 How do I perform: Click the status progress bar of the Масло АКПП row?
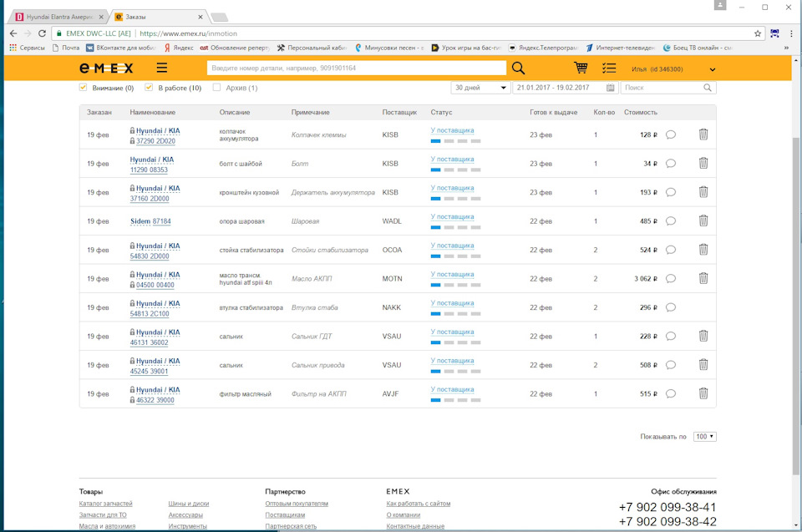tap(456, 285)
